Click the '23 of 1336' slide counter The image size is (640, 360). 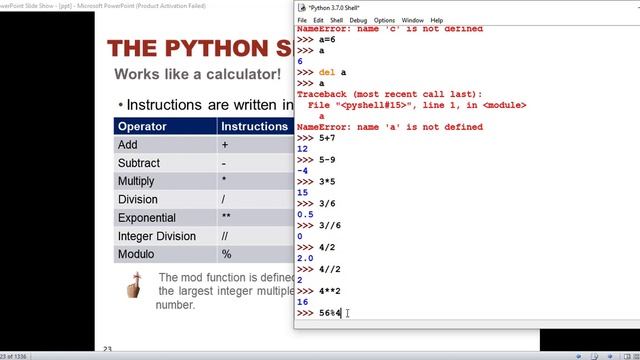[x=13, y=356]
